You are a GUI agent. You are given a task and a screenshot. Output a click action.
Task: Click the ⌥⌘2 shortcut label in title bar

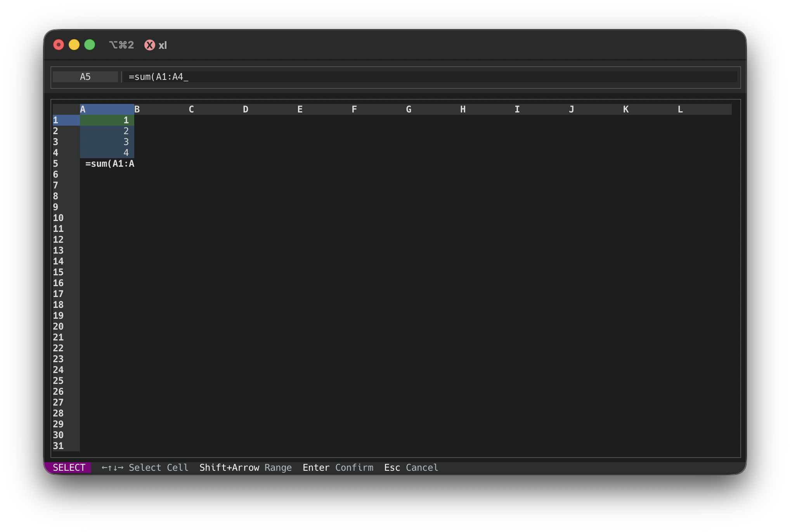click(121, 45)
